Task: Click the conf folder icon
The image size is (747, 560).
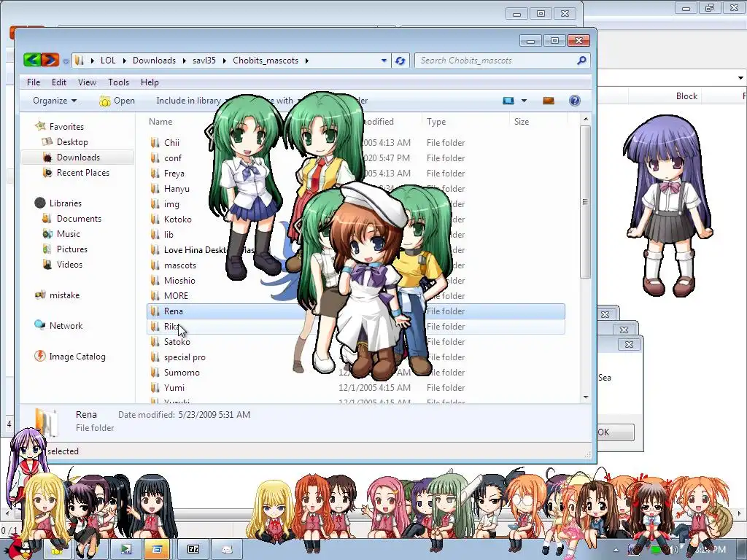Action: click(x=155, y=157)
